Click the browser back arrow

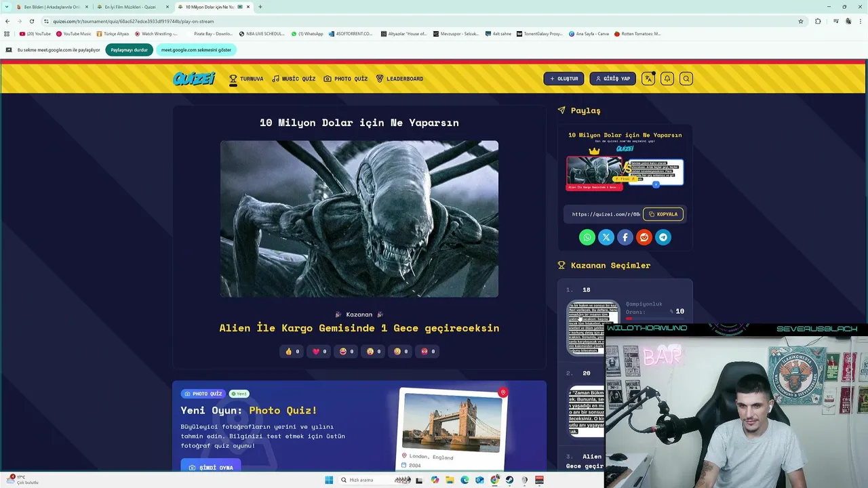7,21
